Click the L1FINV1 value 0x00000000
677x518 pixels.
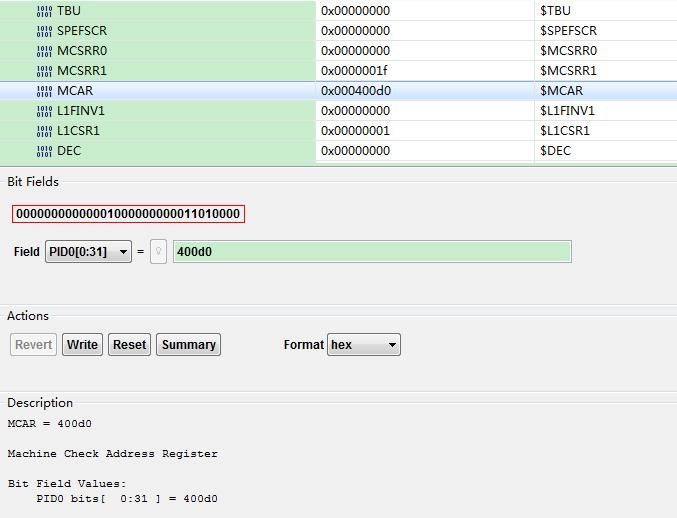click(355, 111)
